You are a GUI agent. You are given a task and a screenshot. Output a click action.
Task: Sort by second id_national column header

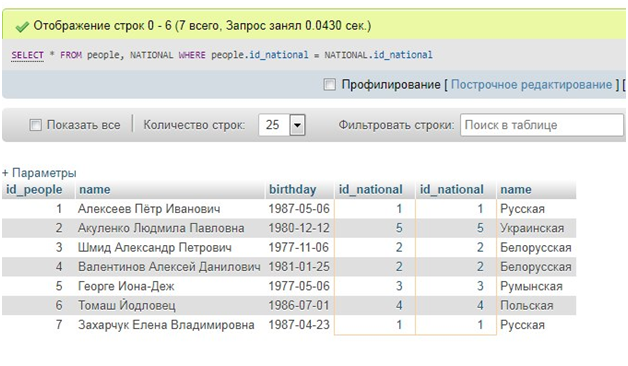click(451, 189)
